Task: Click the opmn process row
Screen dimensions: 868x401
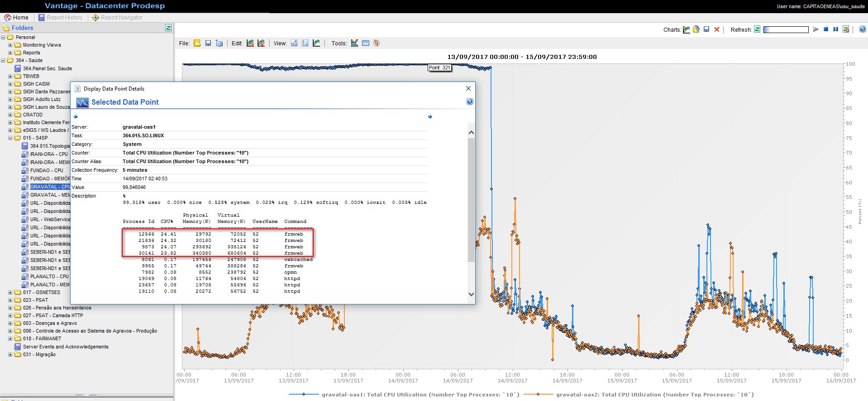Action: pos(218,272)
